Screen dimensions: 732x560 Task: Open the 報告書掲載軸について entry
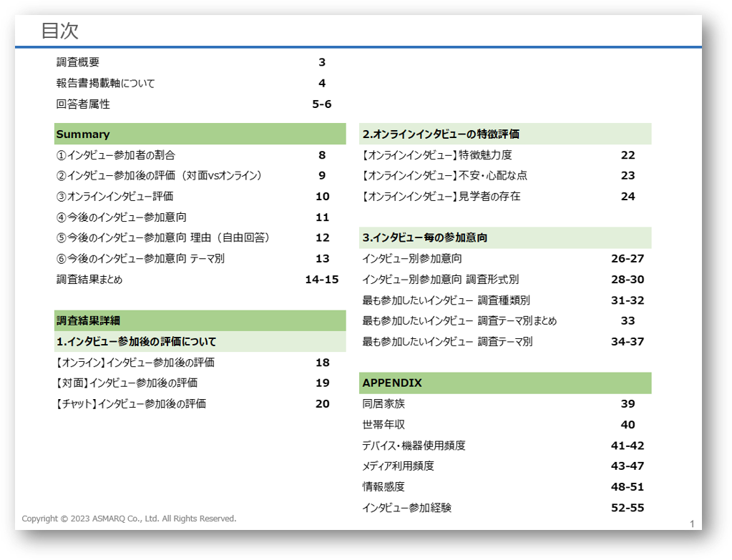click(x=105, y=84)
